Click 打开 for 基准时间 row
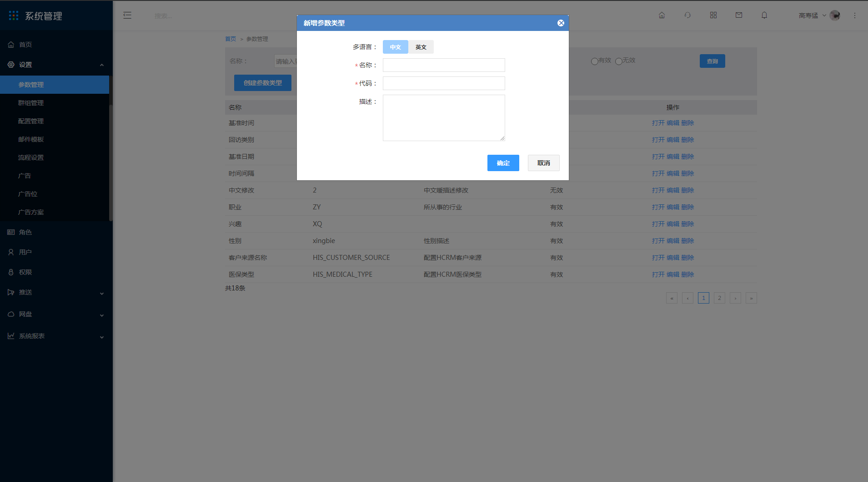Image resolution: width=868 pixels, height=482 pixels. pyautogui.click(x=658, y=123)
